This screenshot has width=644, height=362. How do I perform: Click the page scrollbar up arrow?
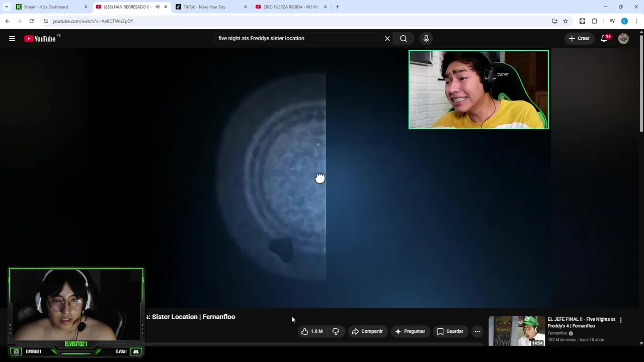coord(641,32)
